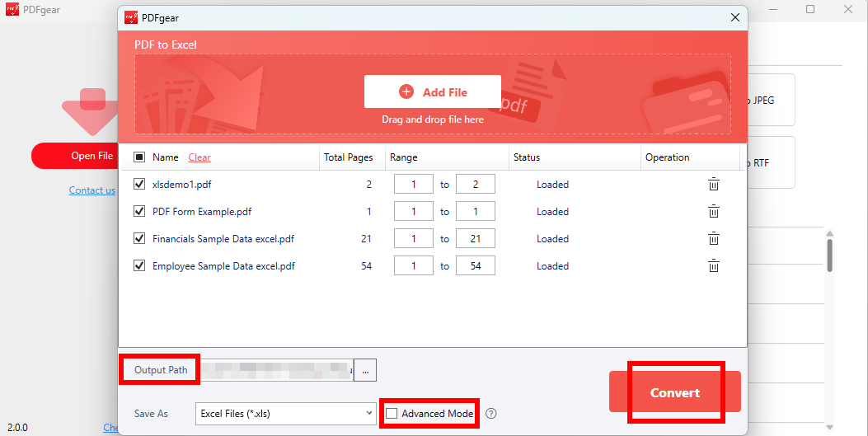
Task: Edit range end field showing 21
Action: (x=476, y=238)
